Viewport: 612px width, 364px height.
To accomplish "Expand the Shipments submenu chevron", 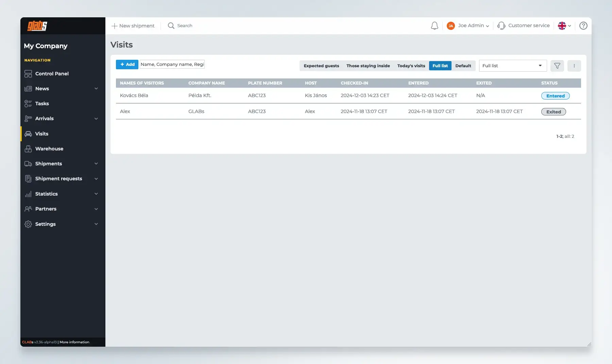I will [x=96, y=164].
